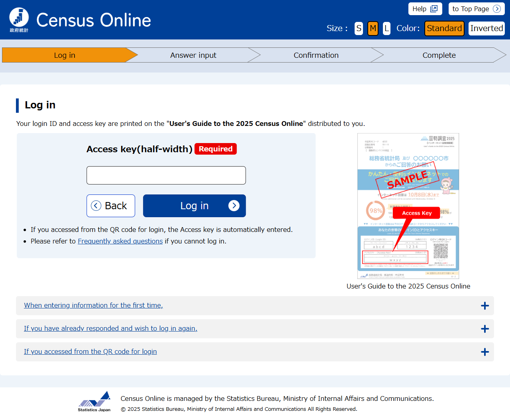Click the Statistics Japan footer logo
Image resolution: width=510 pixels, height=420 pixels.
point(94,401)
